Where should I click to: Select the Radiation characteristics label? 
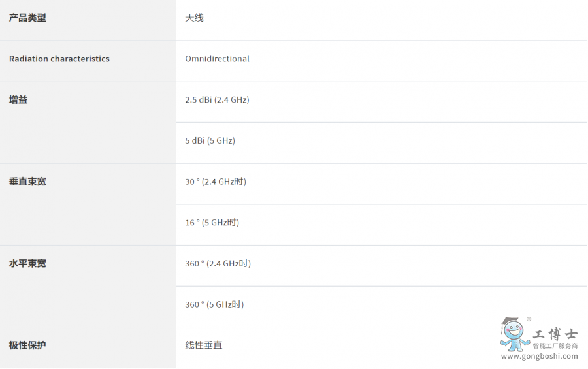(x=59, y=59)
